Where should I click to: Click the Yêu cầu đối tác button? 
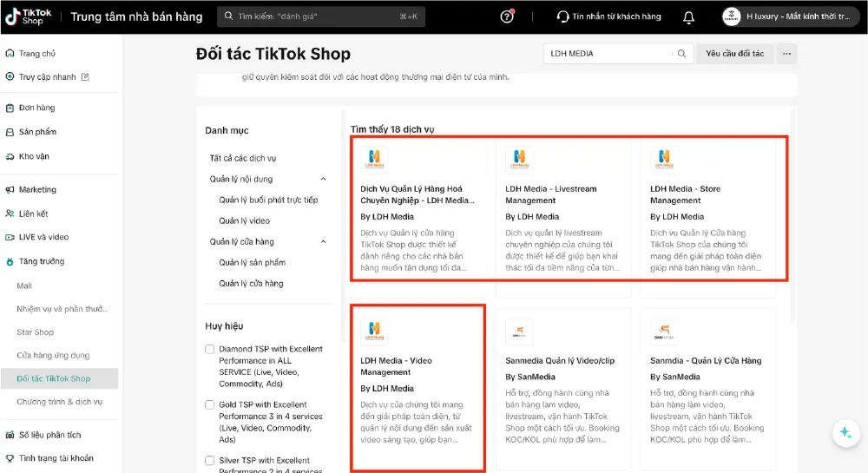pos(734,54)
